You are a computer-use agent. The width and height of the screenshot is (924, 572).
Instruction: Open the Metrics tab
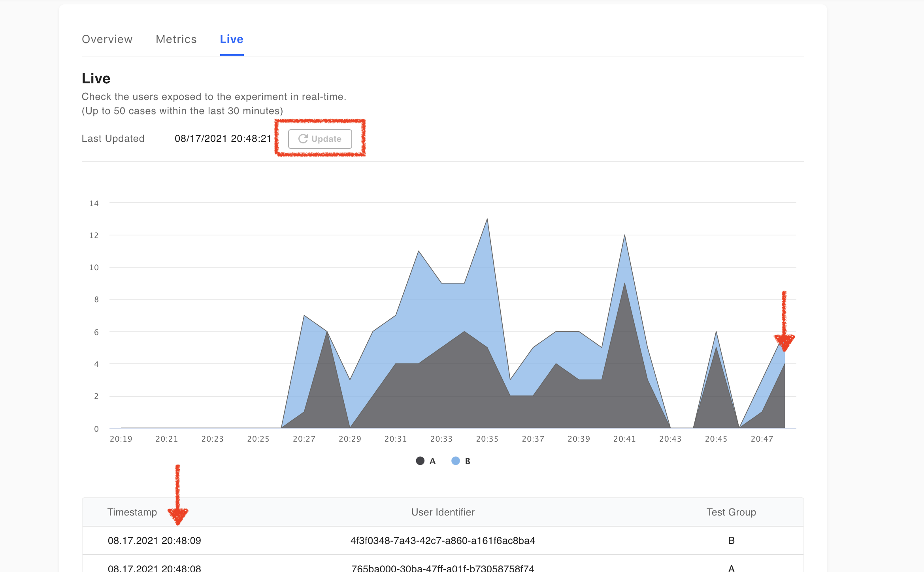[x=176, y=39]
